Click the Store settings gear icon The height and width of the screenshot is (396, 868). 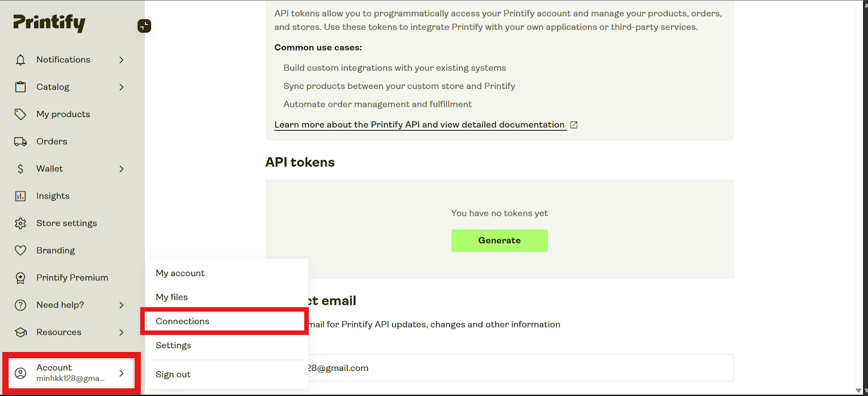[x=21, y=223]
